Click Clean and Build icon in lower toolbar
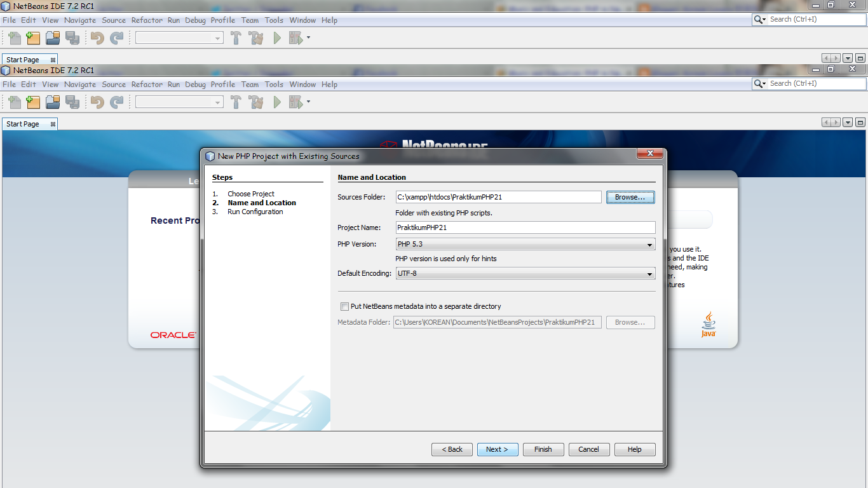This screenshot has width=868, height=488. (256, 102)
